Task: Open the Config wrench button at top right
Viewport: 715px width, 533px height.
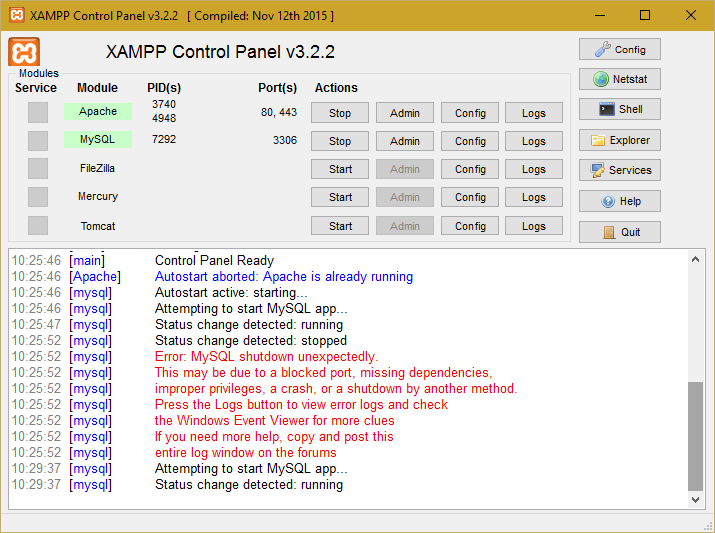Action: pos(619,49)
